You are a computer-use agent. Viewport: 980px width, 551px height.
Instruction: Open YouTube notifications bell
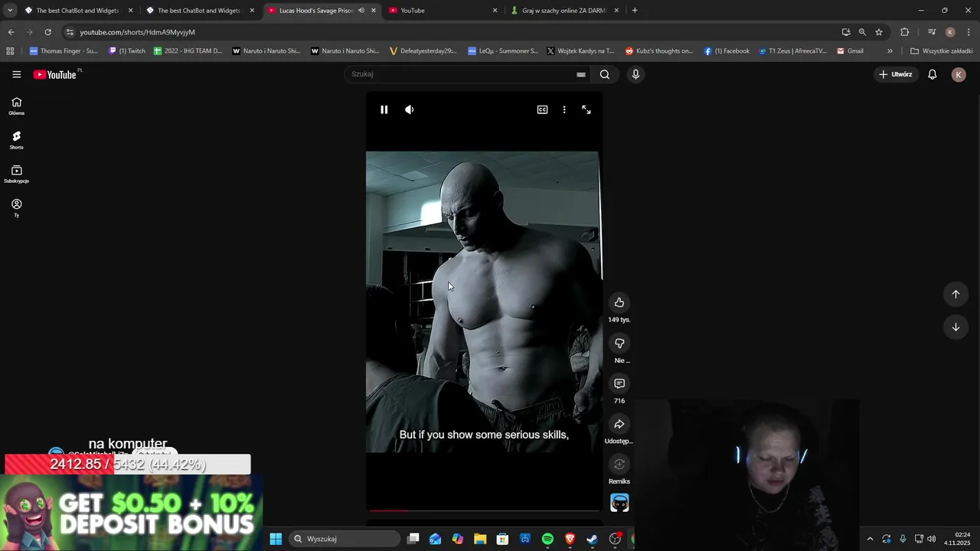coord(933,74)
